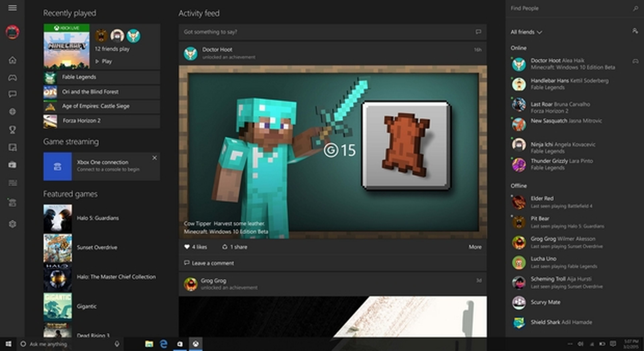Viewport: 644px width, 351px height.
Task: Click the Find People search field
Action: (575, 9)
